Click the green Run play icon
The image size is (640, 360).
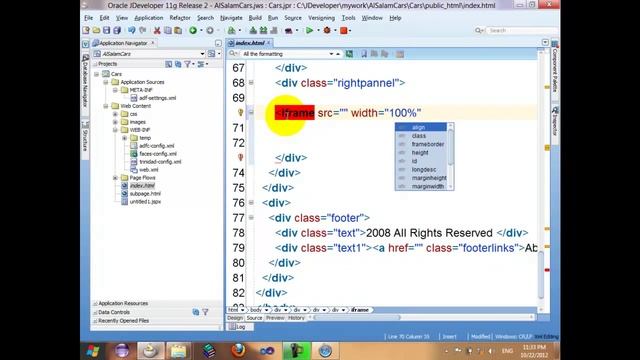[309, 30]
